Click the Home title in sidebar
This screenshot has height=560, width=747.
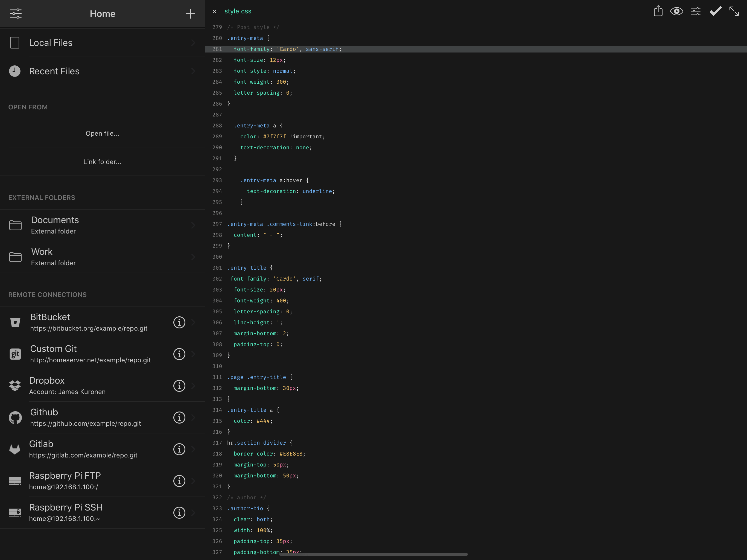coord(102,13)
